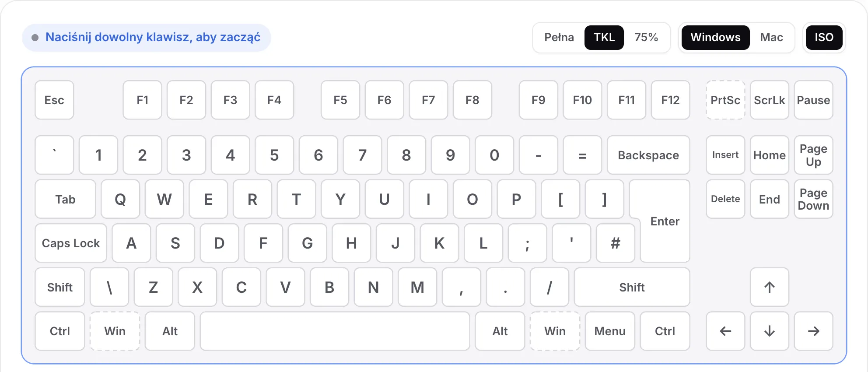Click the hash # key
The width and height of the screenshot is (868, 372).
[615, 243]
